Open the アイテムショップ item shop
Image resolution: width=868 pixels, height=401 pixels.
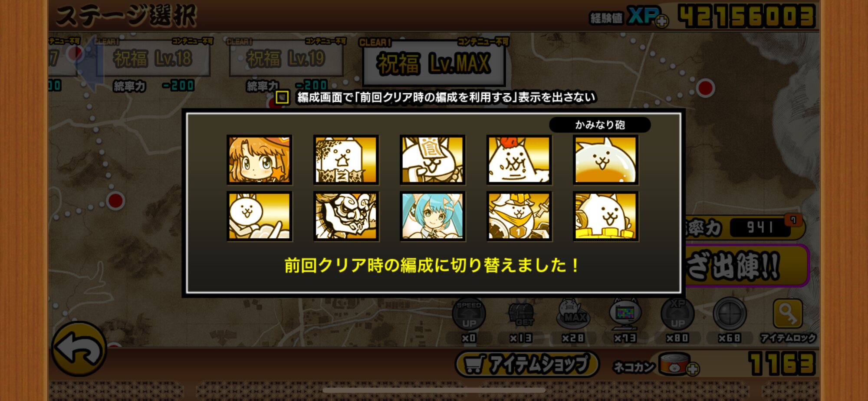(x=527, y=364)
